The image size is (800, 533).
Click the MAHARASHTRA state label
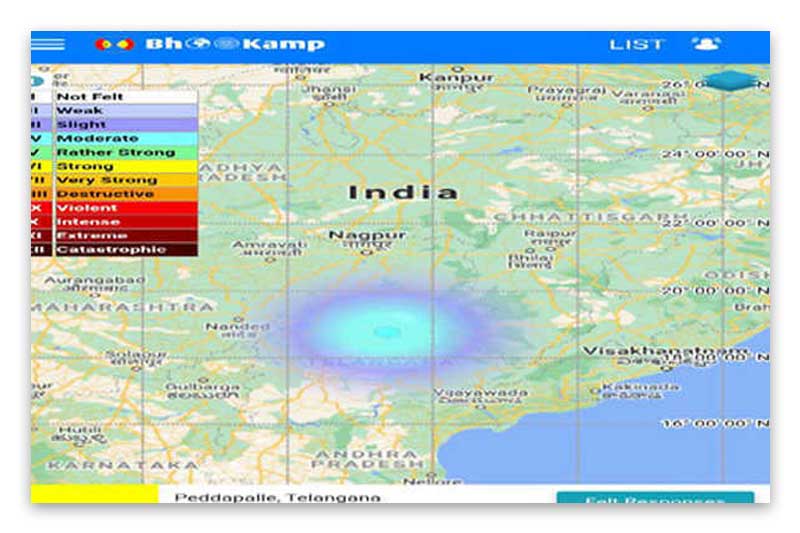(122, 307)
